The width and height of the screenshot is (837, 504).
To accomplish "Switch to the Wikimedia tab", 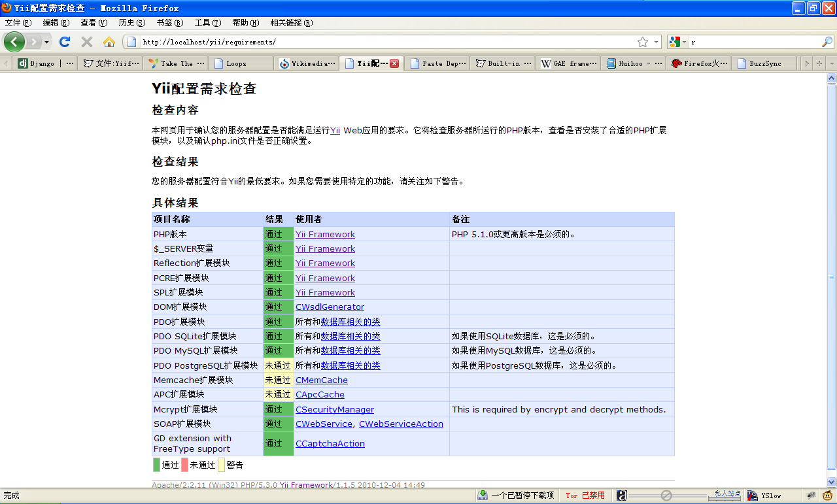I will (307, 63).
